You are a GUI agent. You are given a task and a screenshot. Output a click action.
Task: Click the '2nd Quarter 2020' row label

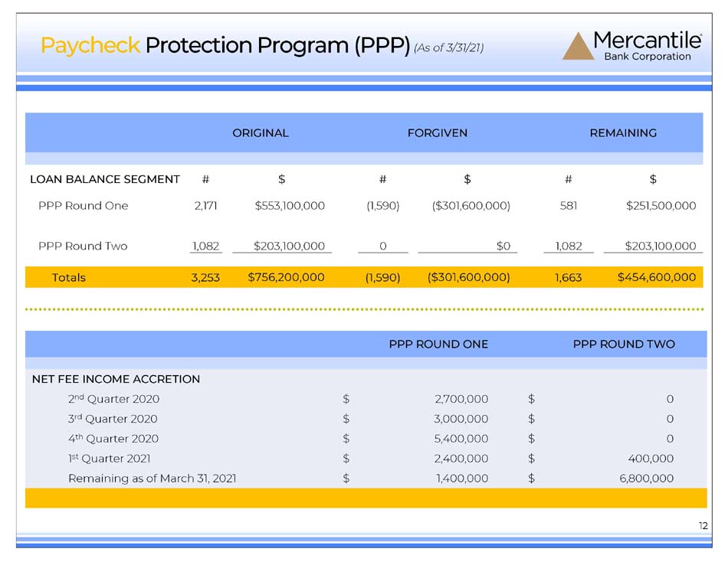coord(113,399)
